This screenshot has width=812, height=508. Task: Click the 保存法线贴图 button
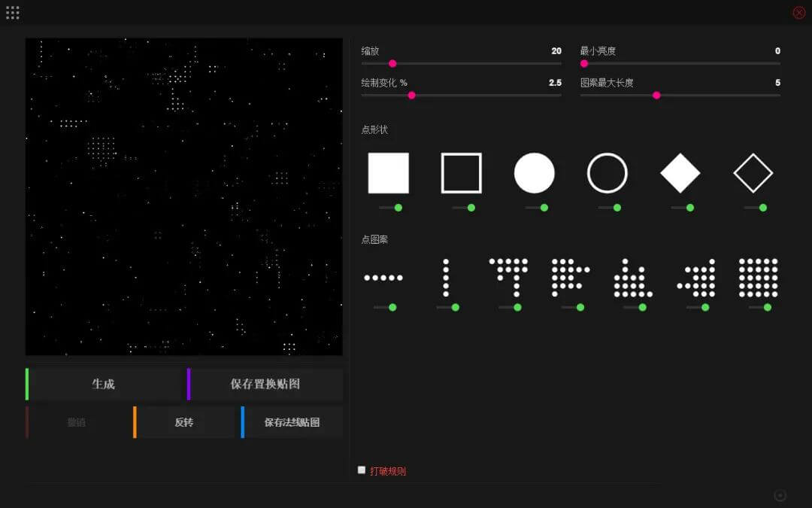pyautogui.click(x=292, y=422)
